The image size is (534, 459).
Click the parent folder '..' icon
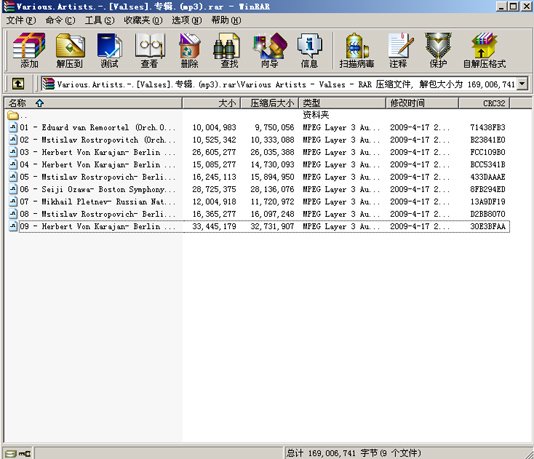coord(13,115)
